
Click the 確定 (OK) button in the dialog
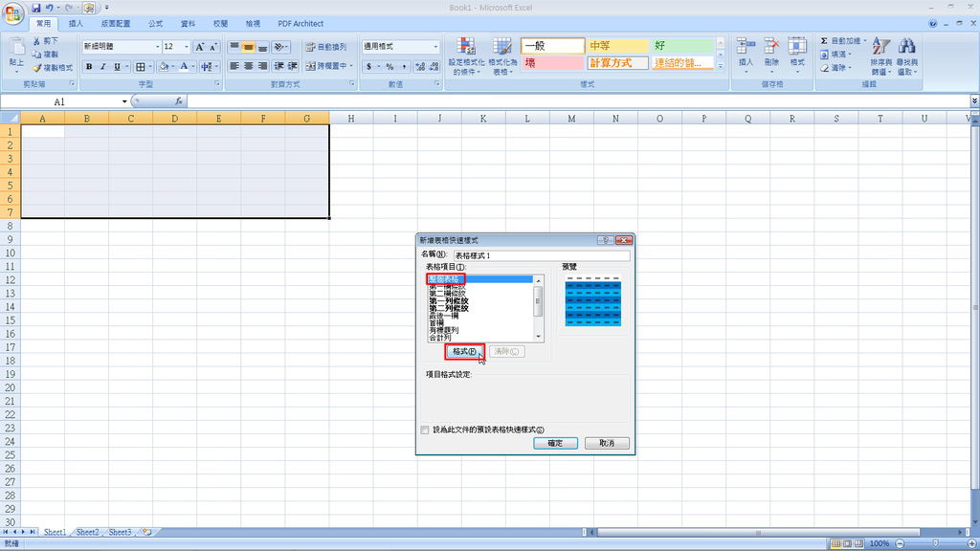tap(555, 443)
